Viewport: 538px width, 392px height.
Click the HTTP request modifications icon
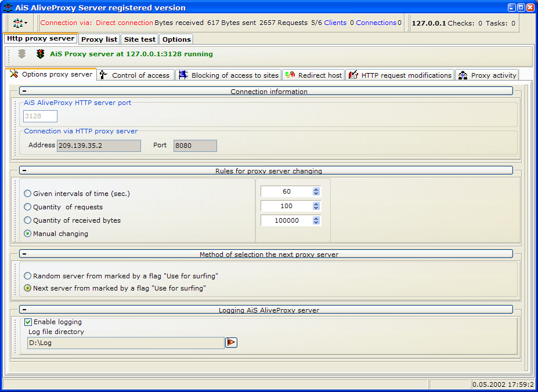click(353, 75)
